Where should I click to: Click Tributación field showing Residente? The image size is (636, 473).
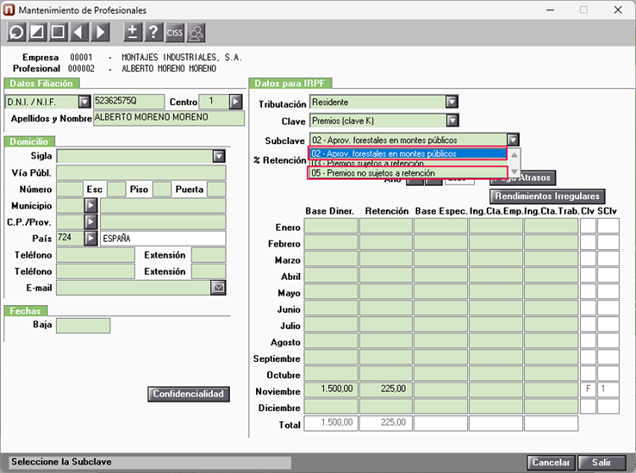tap(378, 101)
